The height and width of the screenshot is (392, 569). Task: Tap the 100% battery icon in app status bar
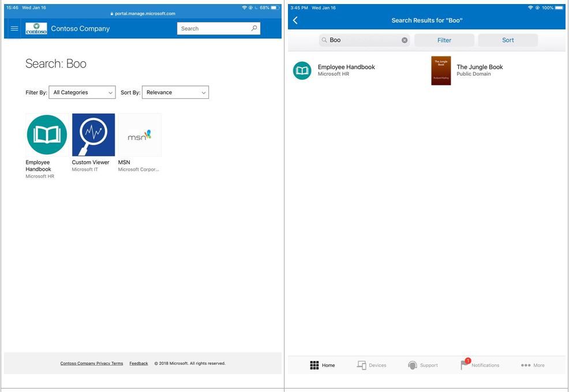(559, 8)
